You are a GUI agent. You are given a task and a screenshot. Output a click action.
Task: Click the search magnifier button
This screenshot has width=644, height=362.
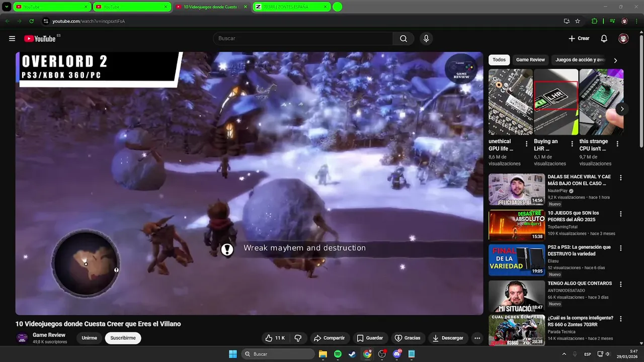(x=404, y=39)
